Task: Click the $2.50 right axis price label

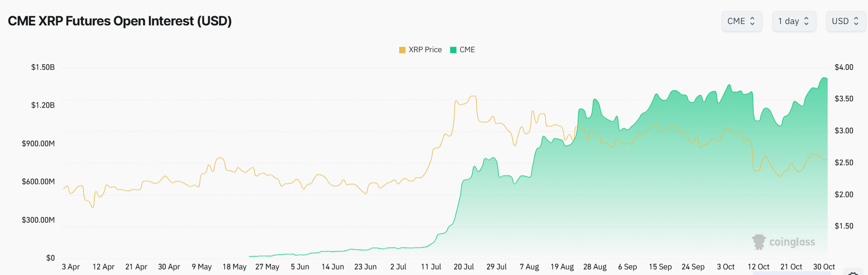Action: click(844, 163)
